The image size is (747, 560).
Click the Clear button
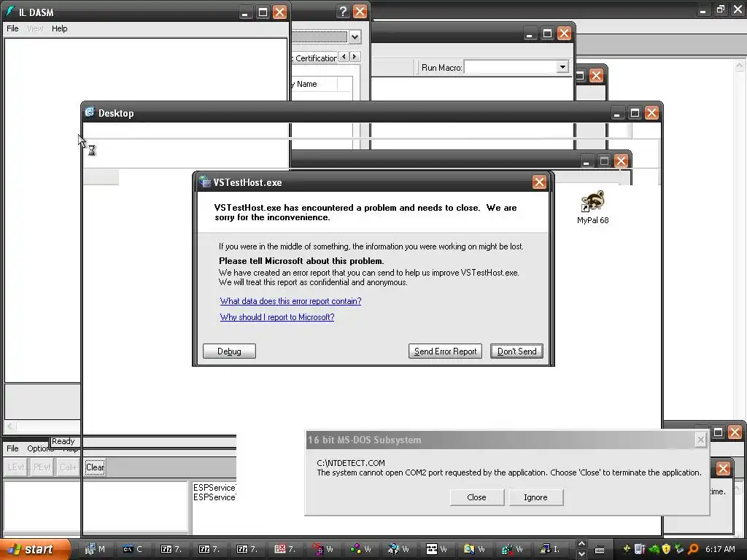[x=95, y=467]
